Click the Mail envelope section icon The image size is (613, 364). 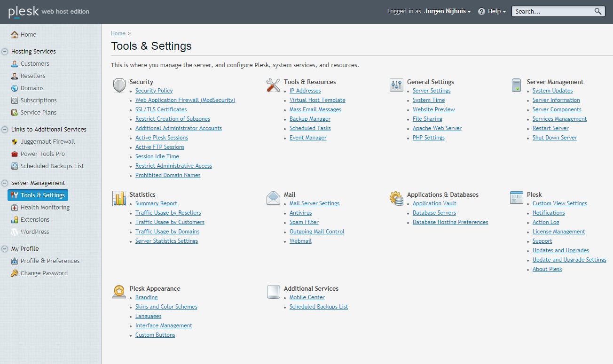pyautogui.click(x=273, y=198)
